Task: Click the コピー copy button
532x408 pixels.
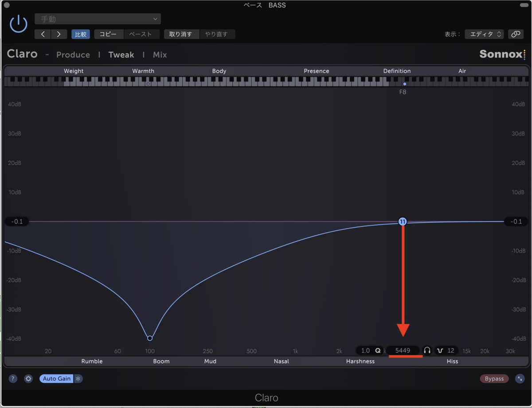Action: point(109,34)
